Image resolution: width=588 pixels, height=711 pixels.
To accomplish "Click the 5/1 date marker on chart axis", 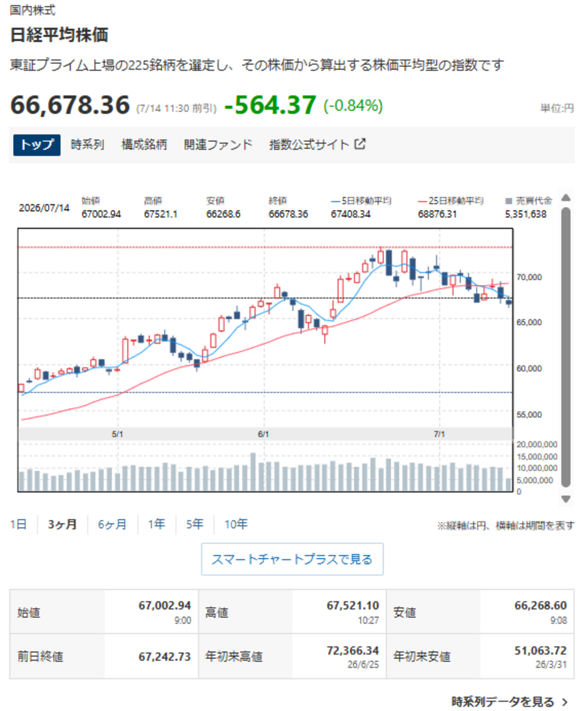I will click(x=118, y=434).
